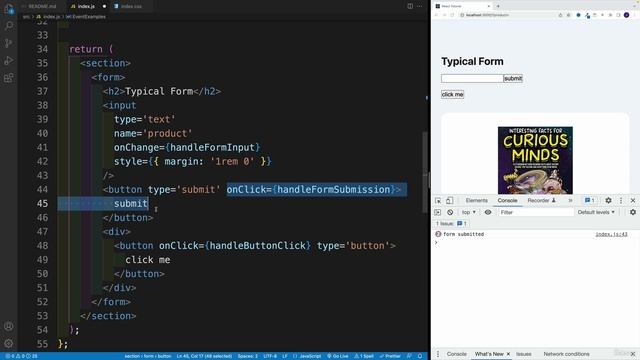Close the What's New drawer tab
This screenshot has height=360, width=640.
tap(508, 354)
